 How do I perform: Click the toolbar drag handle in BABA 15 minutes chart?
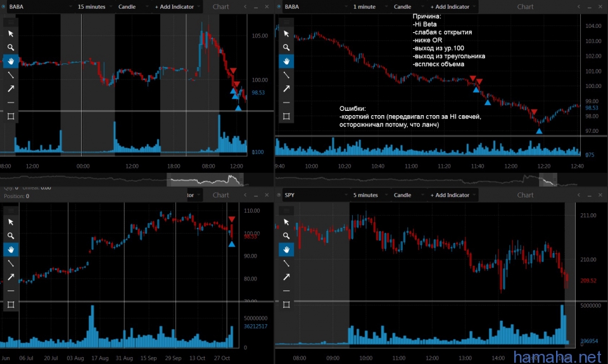point(11,22)
